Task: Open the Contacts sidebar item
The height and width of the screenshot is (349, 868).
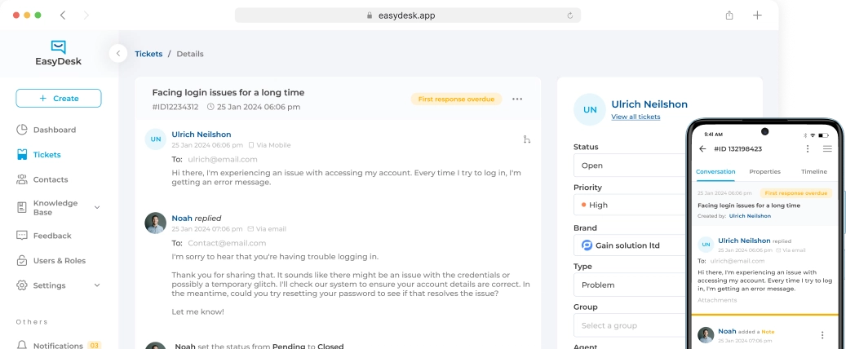Action: coord(50,179)
